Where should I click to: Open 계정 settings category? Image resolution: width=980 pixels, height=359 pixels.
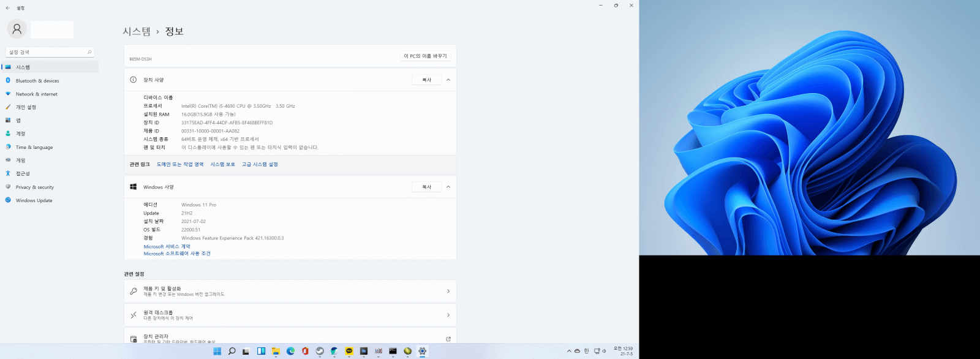pos(50,134)
